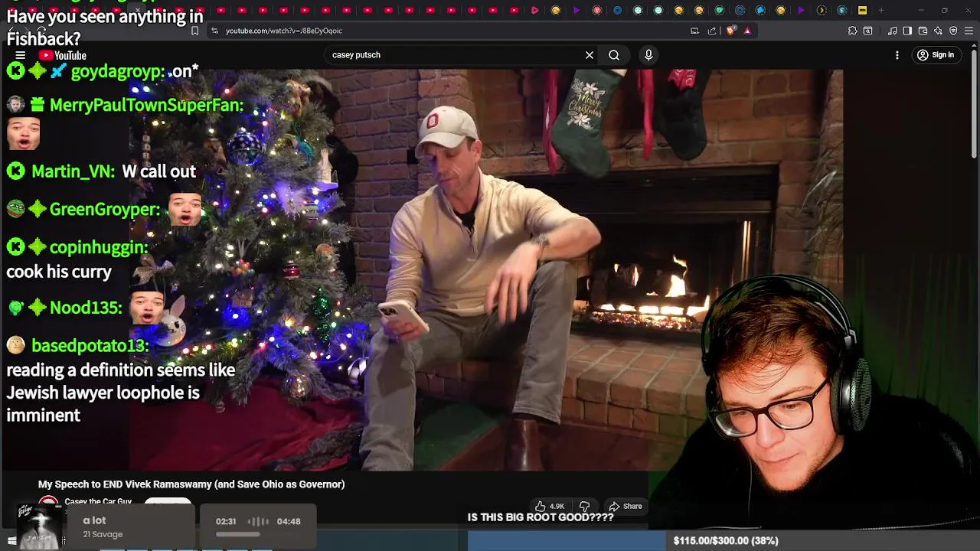Dislike the video with thumbs down
980x551 pixels.
click(x=584, y=506)
